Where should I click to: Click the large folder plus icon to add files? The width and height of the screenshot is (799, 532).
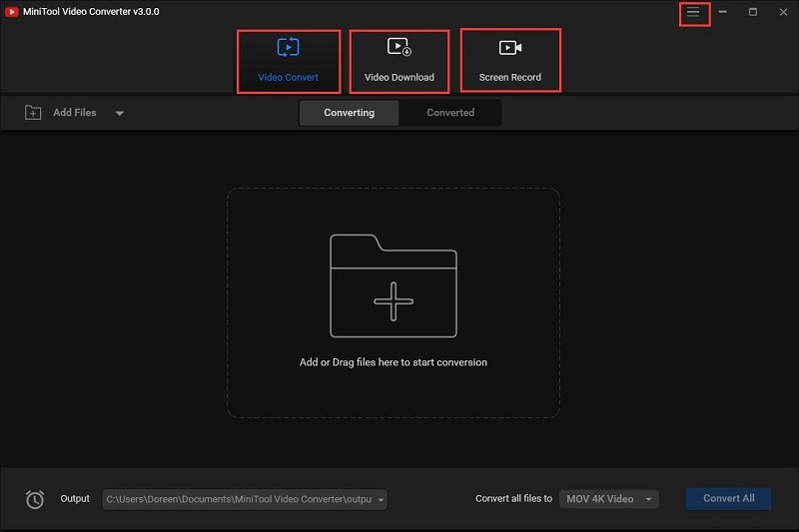click(x=394, y=285)
